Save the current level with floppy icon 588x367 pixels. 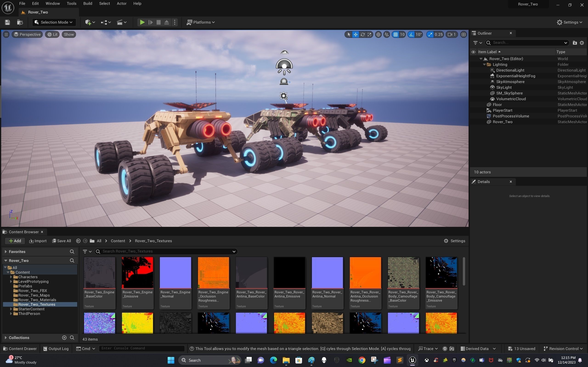tap(7, 22)
